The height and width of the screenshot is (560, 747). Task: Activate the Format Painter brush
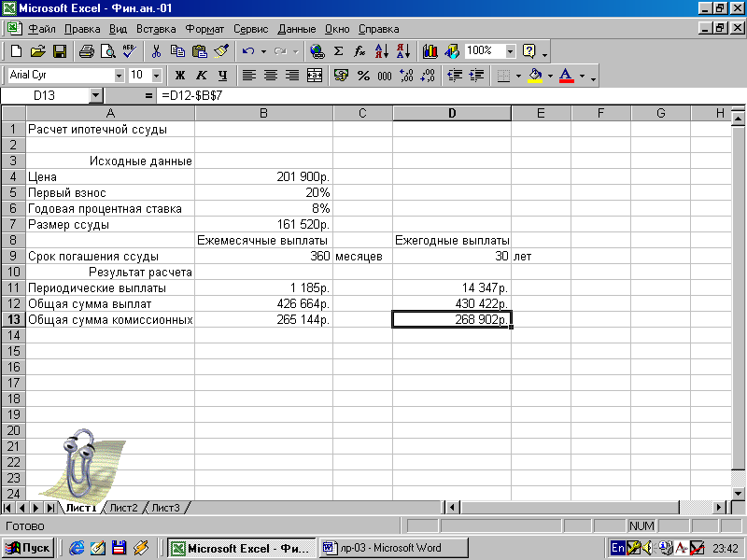221,51
